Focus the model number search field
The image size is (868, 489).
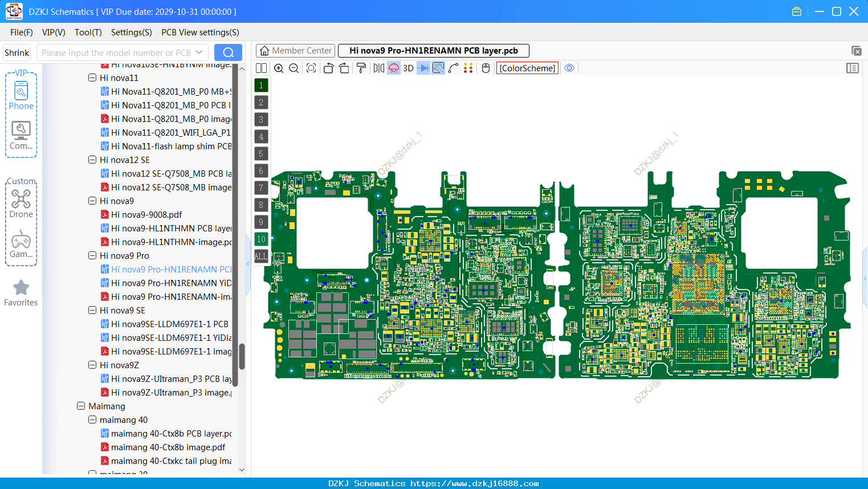tap(116, 52)
